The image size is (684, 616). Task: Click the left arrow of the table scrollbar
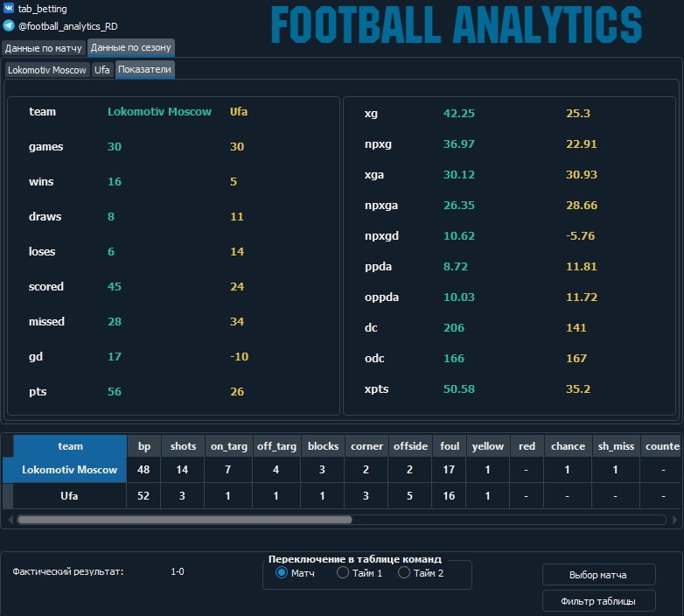(x=10, y=520)
